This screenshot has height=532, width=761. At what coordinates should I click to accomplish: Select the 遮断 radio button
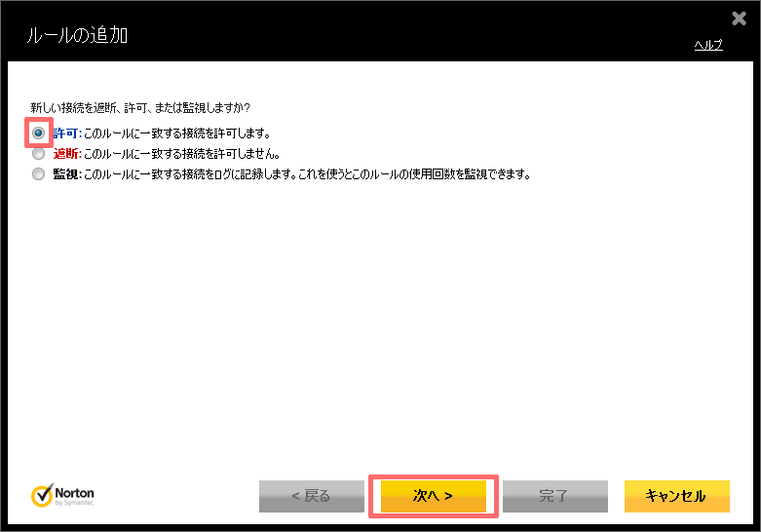pos(38,153)
